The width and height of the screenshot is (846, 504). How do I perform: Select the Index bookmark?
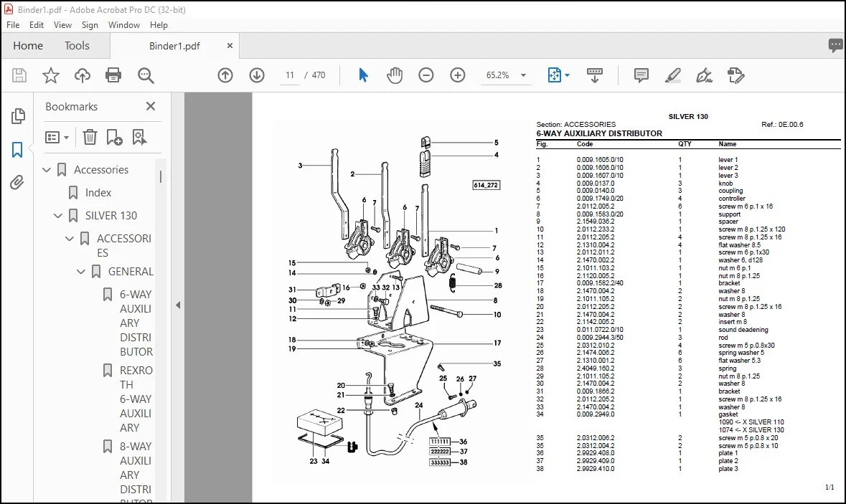[x=98, y=192]
